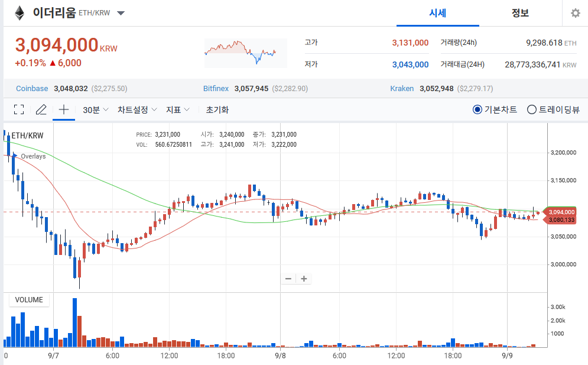The image size is (588, 365).
Task: Click the 18:00 label before 9/8
Action: (226, 356)
